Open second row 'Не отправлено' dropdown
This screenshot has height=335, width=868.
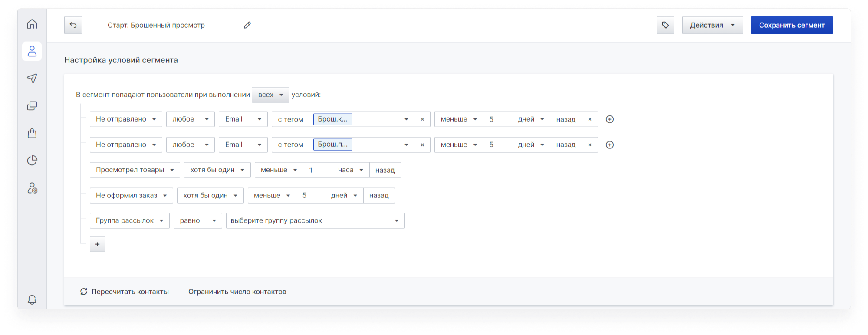[126, 145]
